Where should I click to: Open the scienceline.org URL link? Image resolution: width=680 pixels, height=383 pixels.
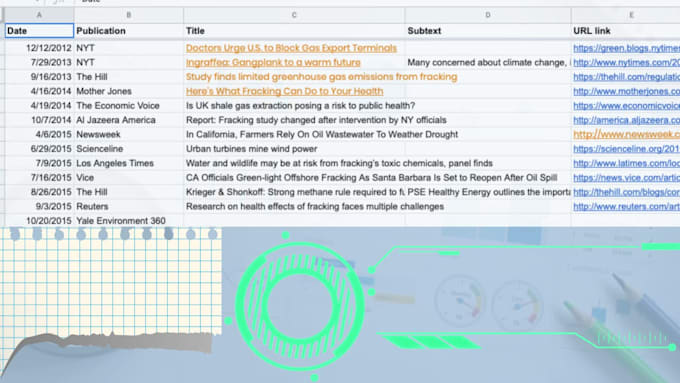[x=626, y=149]
